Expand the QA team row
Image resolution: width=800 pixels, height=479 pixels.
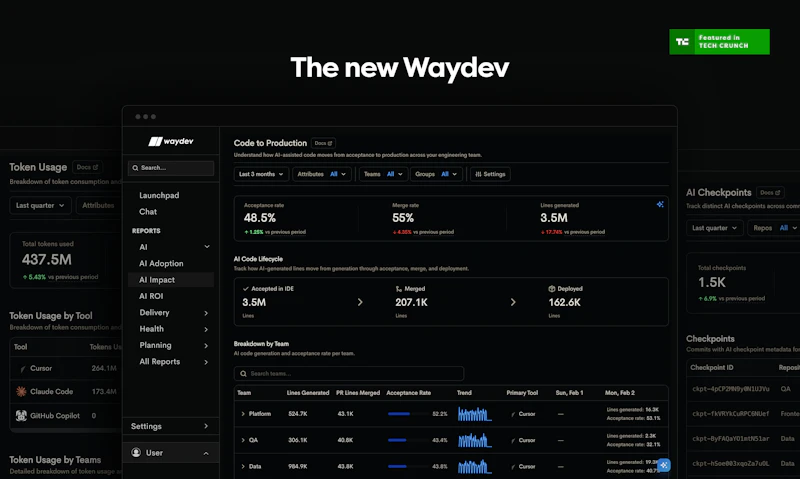(x=243, y=440)
